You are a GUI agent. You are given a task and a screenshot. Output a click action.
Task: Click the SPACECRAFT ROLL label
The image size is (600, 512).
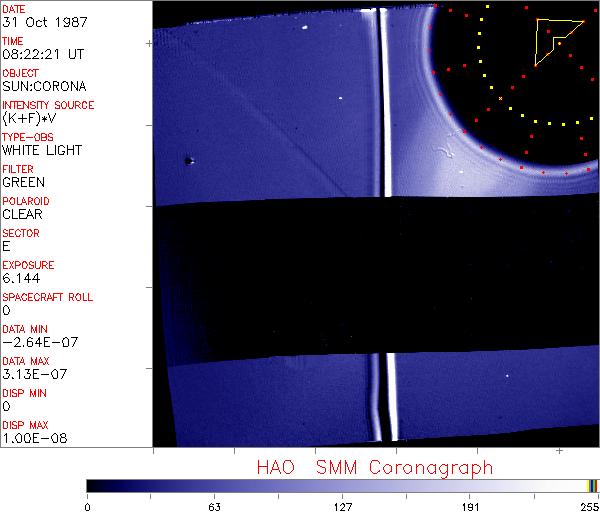click(x=48, y=297)
